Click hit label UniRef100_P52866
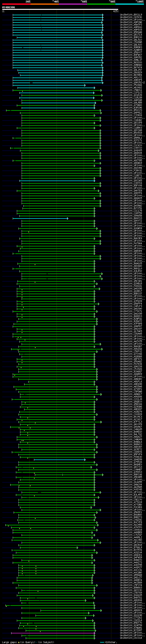146x644 pixels. pos(131,85)
